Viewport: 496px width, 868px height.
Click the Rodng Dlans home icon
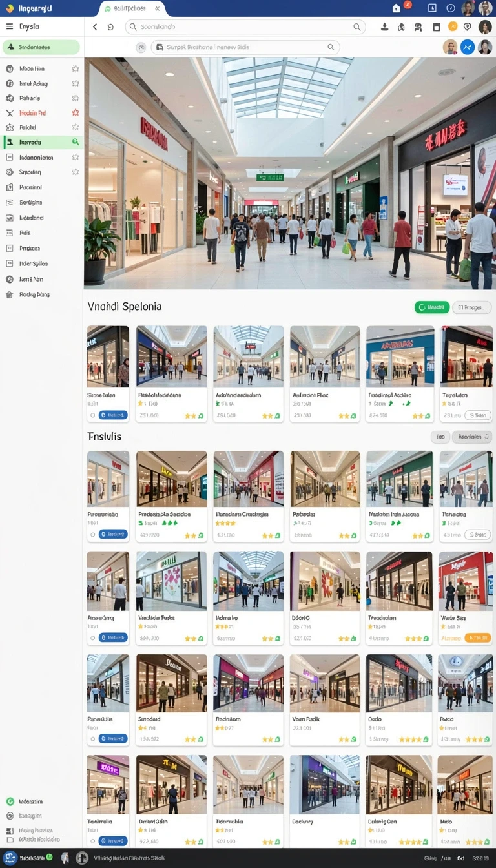10,294
